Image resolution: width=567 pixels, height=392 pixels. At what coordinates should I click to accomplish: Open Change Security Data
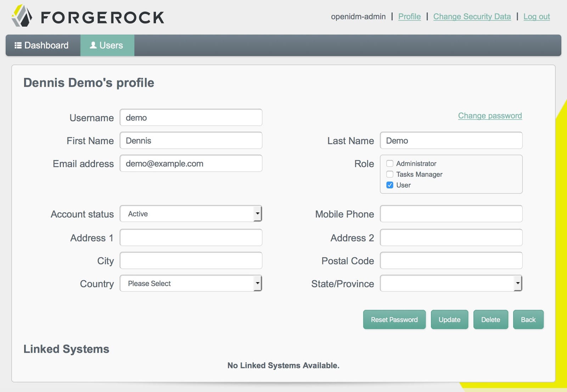472,16
